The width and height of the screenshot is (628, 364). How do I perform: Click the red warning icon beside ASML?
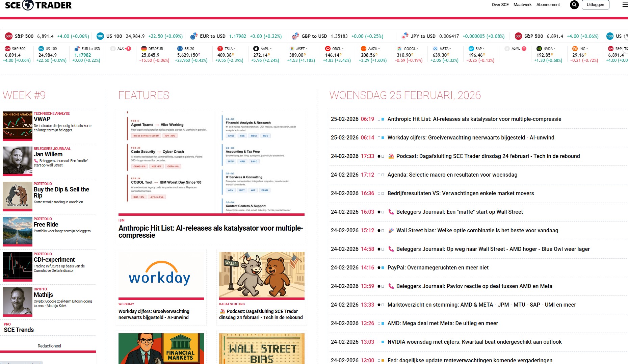(524, 49)
